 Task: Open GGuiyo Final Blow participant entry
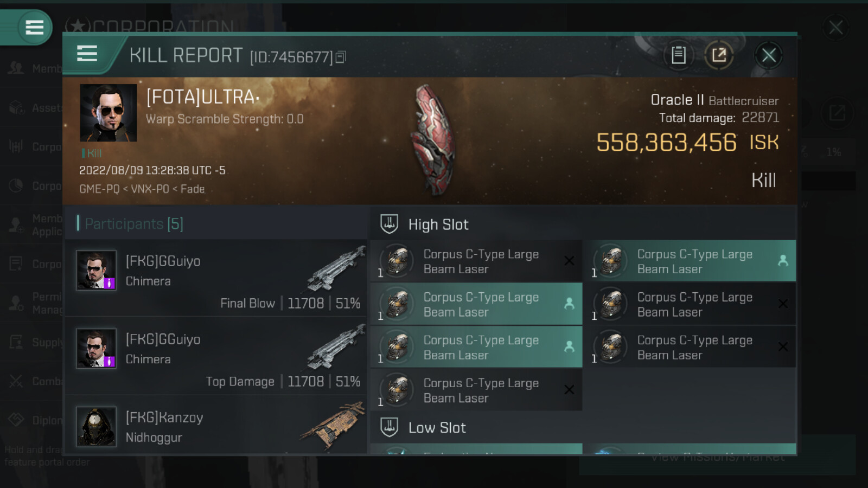tap(216, 278)
